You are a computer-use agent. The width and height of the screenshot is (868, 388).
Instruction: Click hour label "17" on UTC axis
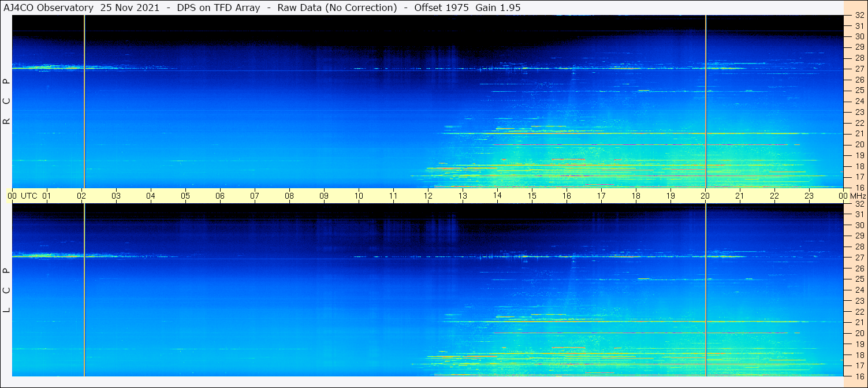pos(601,196)
